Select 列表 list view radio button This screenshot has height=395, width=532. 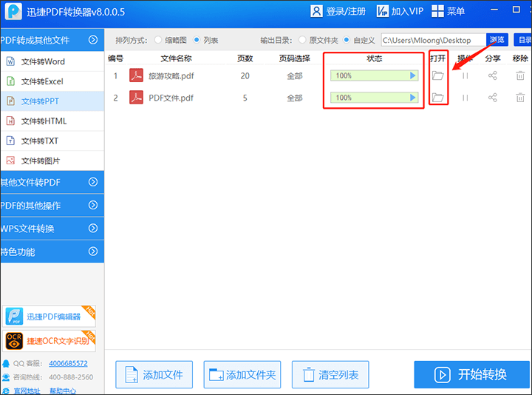point(197,40)
